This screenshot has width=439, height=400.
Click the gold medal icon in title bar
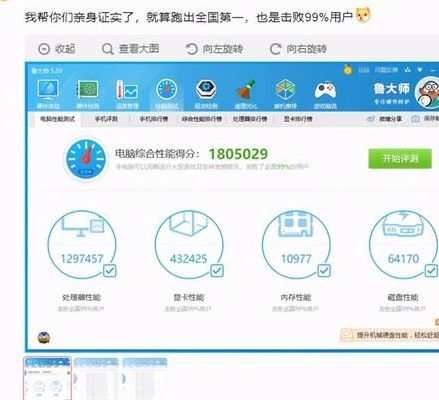348,70
